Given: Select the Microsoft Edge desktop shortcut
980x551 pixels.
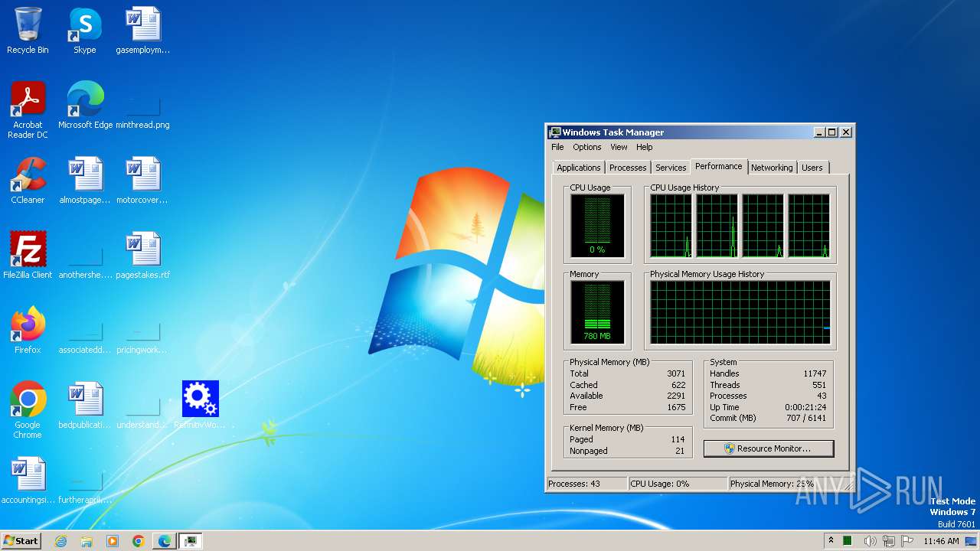Looking at the screenshot, I should click(85, 106).
